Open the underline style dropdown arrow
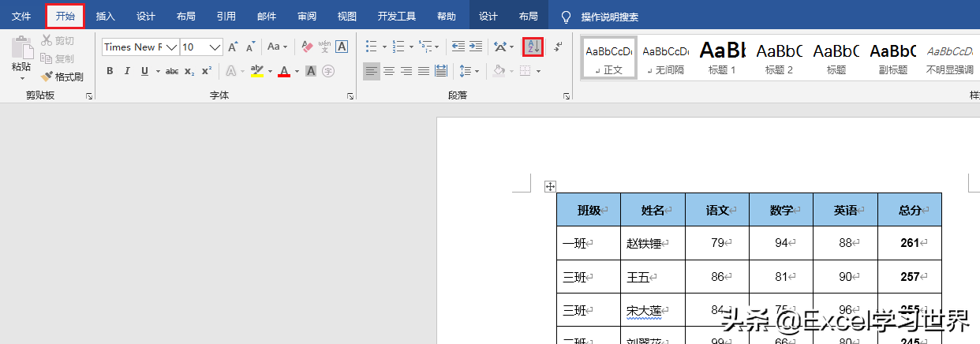The width and height of the screenshot is (980, 344). click(x=158, y=71)
